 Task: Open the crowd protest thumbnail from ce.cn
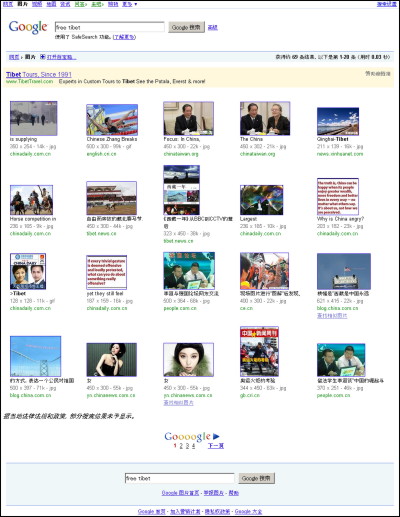click(x=264, y=271)
